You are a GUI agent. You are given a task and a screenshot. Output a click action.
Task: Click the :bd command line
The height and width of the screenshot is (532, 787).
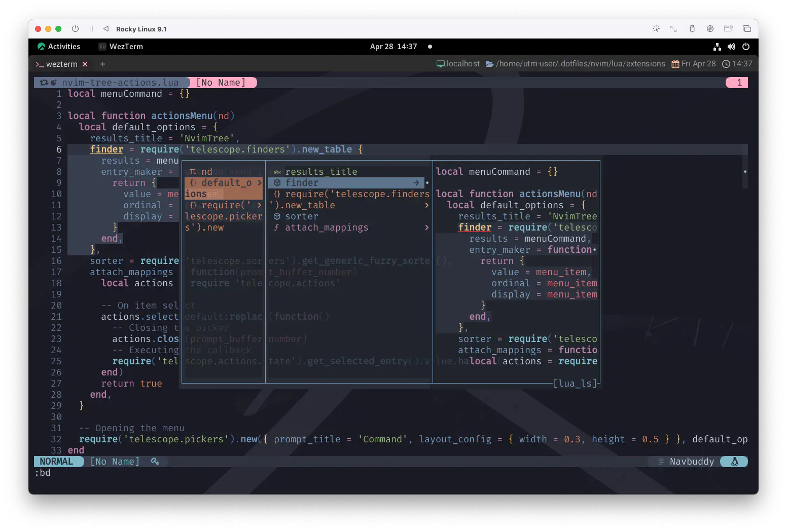coord(43,473)
